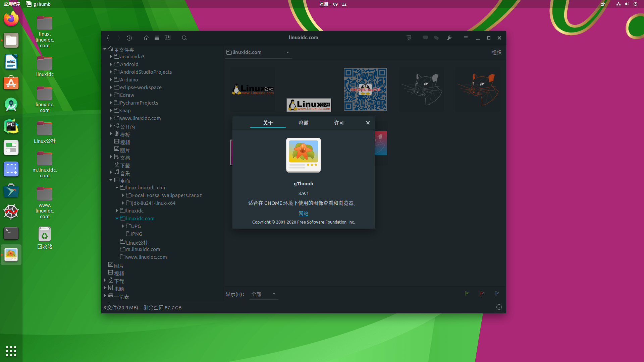Select jdk-8u241-linux-x64 folder

tap(151, 203)
